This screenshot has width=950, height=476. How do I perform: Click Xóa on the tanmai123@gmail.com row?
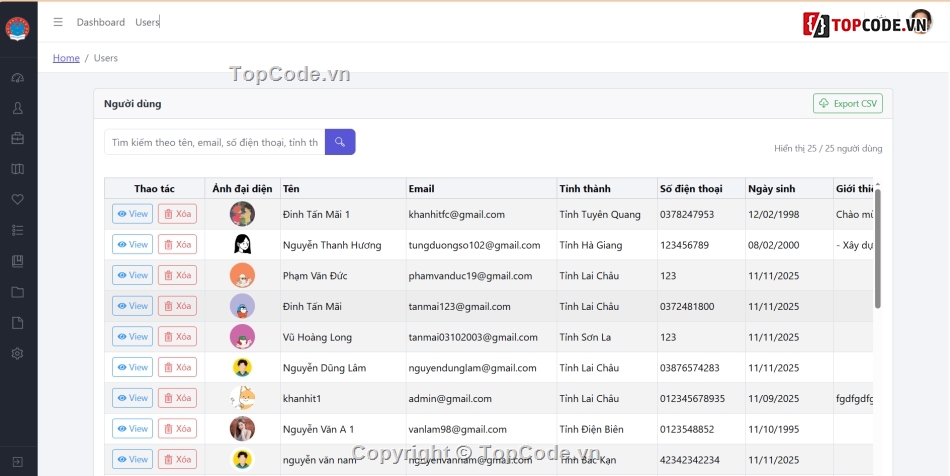(178, 306)
